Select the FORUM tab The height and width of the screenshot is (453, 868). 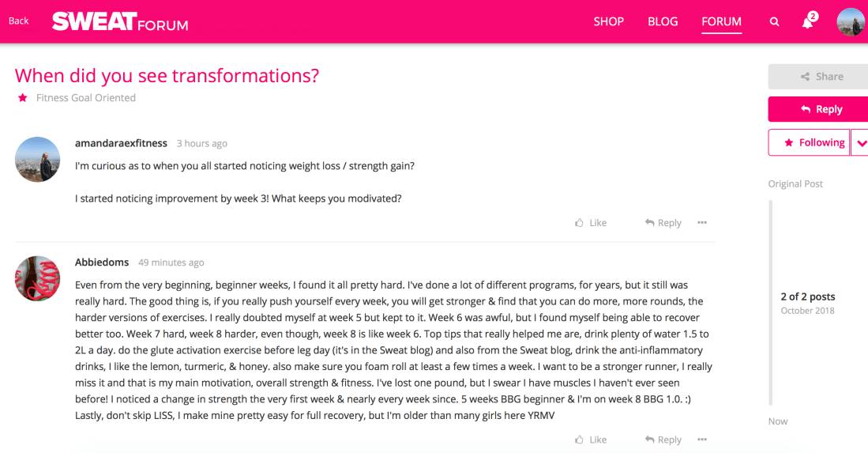721,21
